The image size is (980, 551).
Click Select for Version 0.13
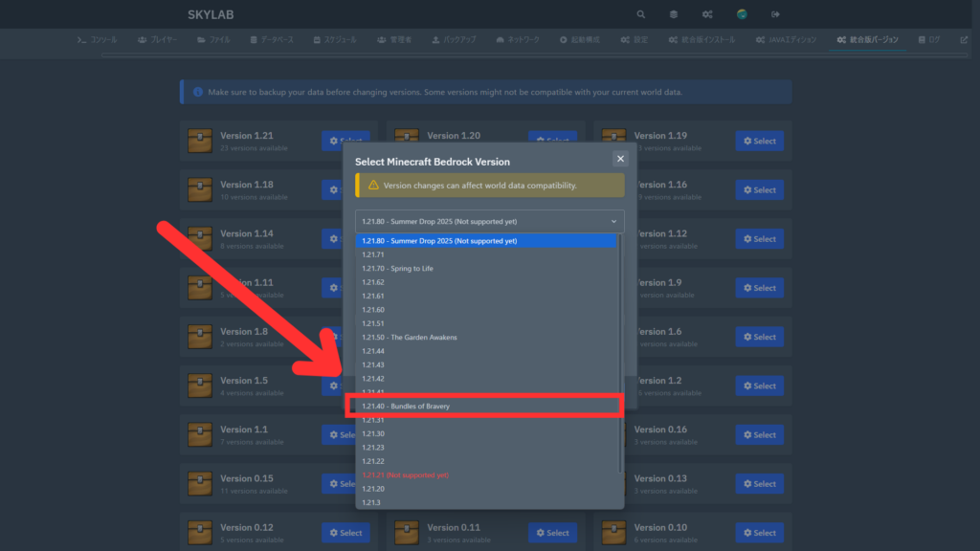click(x=759, y=484)
